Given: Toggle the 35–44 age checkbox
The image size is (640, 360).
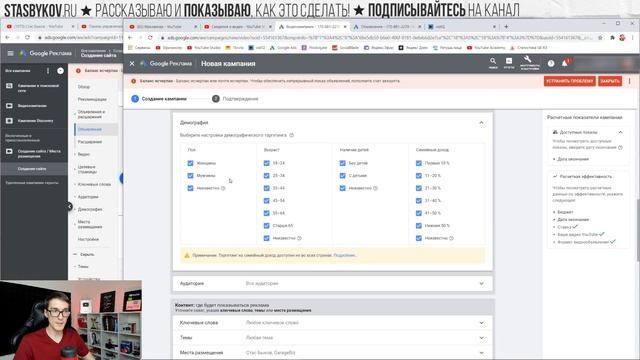Looking at the screenshot, I should [x=267, y=188].
